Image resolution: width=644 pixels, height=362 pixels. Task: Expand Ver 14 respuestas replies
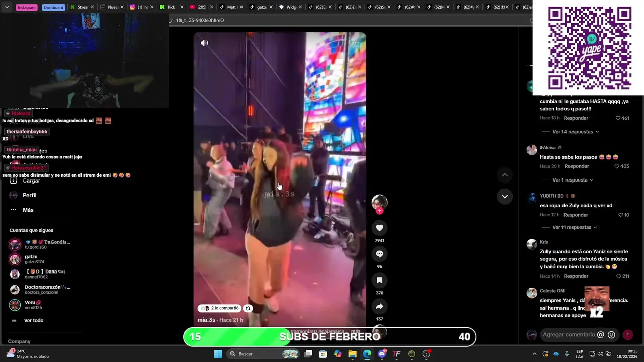(x=576, y=132)
